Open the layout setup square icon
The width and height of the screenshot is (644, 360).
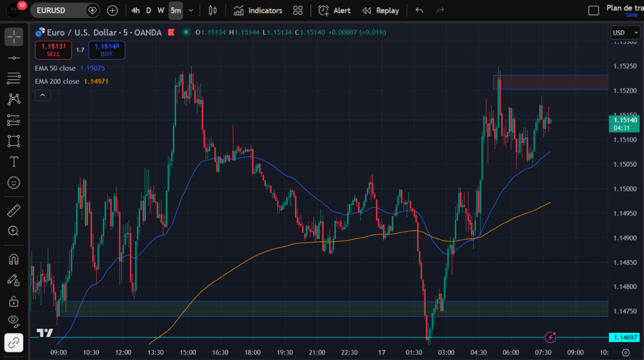(x=594, y=10)
